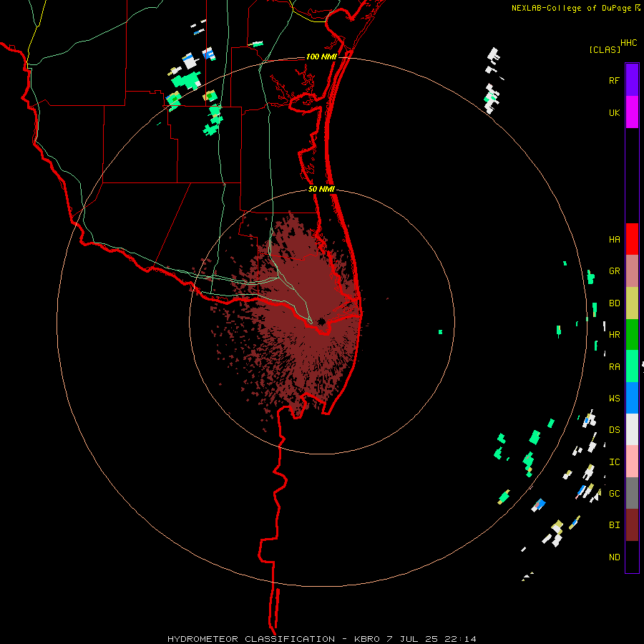
Task: Click the WS legend label
Action: coord(614,399)
